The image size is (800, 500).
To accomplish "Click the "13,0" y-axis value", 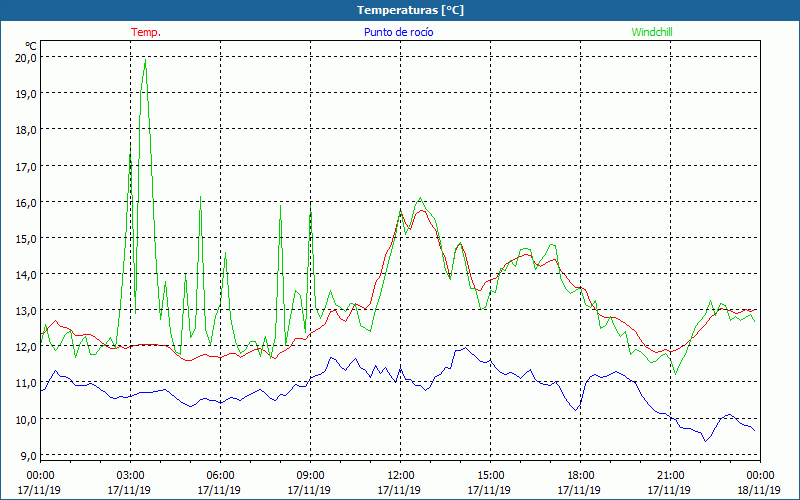I will pos(26,310).
